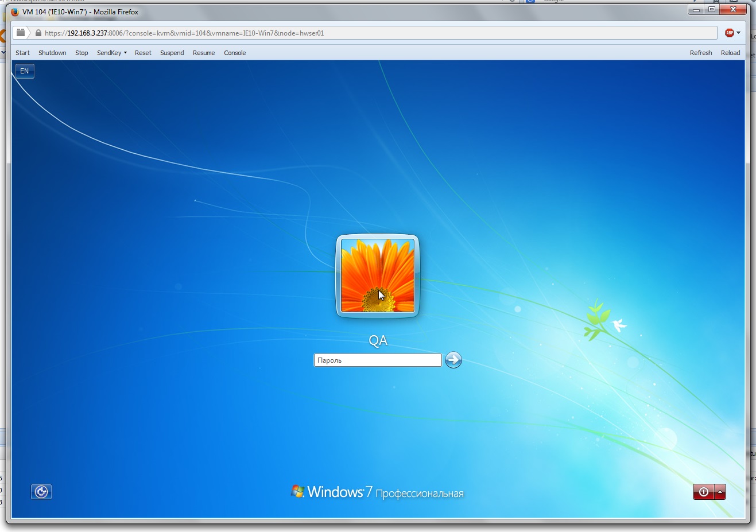Image resolution: width=756 pixels, height=532 pixels.
Task: Click the Start VM button
Action: pyautogui.click(x=22, y=53)
